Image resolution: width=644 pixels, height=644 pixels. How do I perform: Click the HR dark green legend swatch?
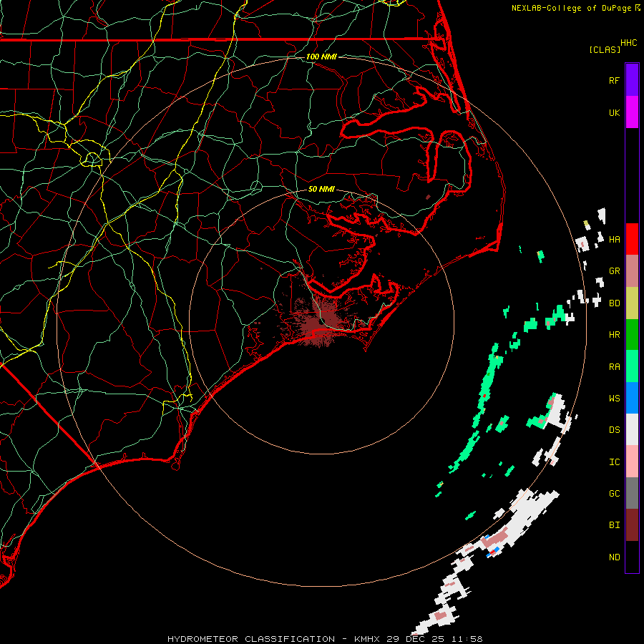click(x=632, y=335)
